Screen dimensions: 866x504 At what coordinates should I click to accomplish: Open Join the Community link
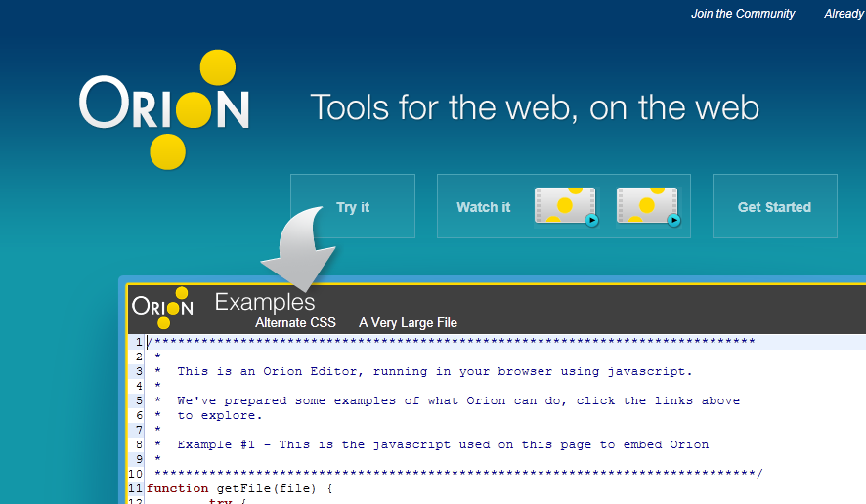click(x=743, y=14)
